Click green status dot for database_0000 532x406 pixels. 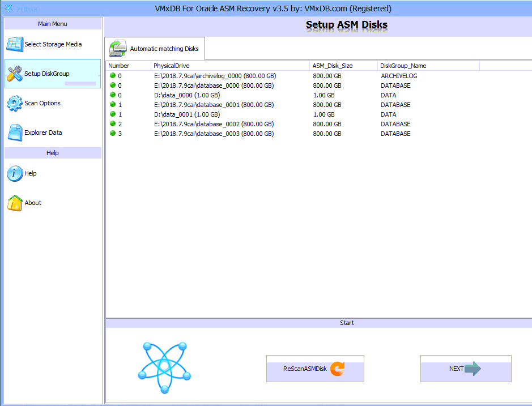click(x=113, y=85)
